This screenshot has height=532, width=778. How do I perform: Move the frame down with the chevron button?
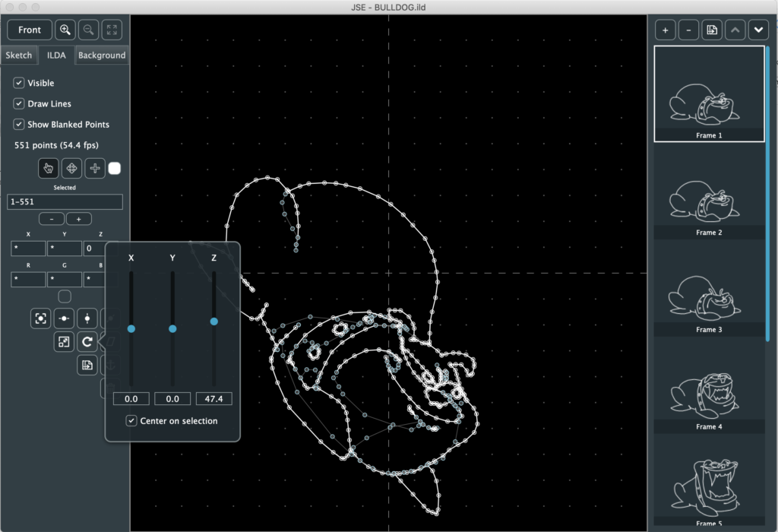click(x=758, y=30)
